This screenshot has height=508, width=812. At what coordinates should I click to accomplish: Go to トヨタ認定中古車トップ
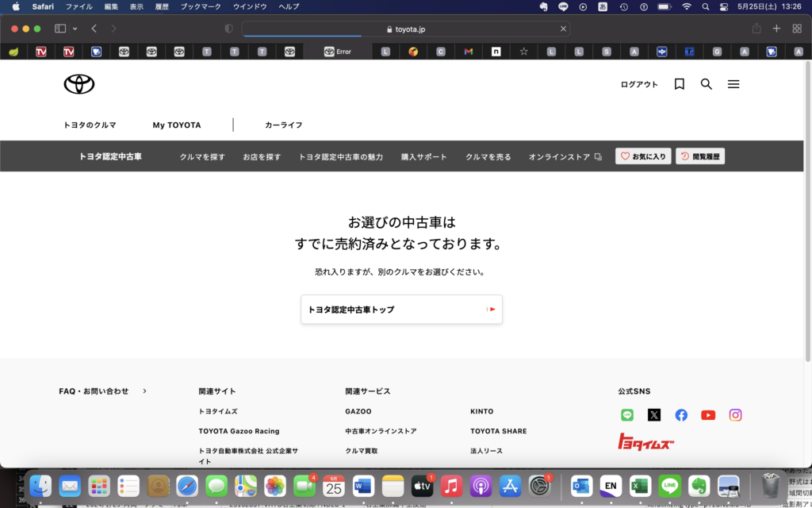pyautogui.click(x=401, y=310)
